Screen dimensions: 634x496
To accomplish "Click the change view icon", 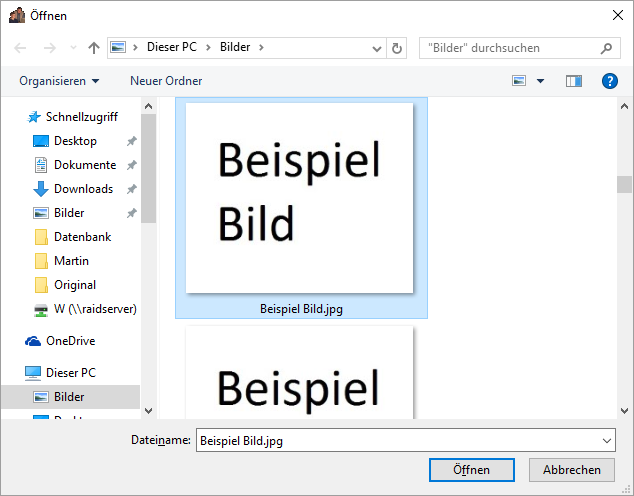I will (519, 81).
